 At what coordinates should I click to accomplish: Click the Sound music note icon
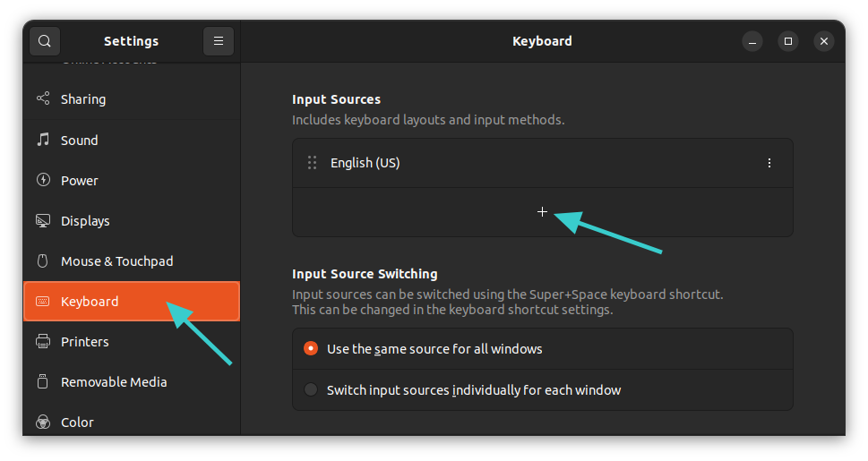pos(43,140)
